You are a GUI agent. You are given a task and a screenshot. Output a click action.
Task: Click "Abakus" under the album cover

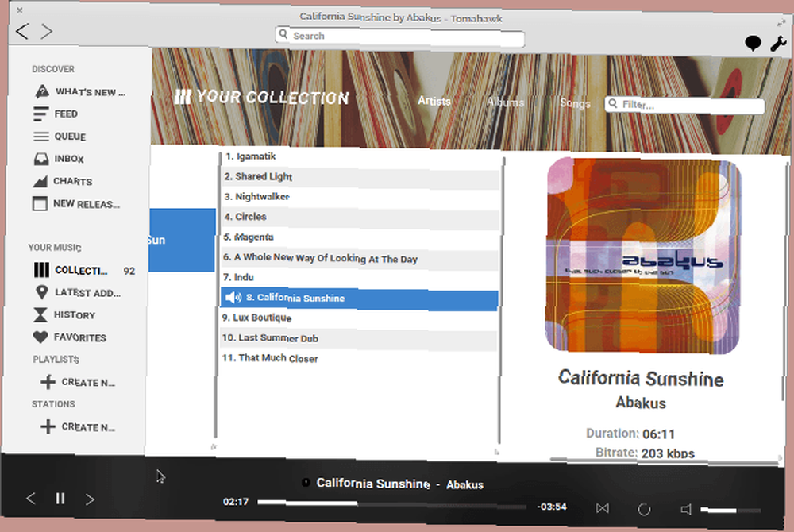(x=641, y=403)
